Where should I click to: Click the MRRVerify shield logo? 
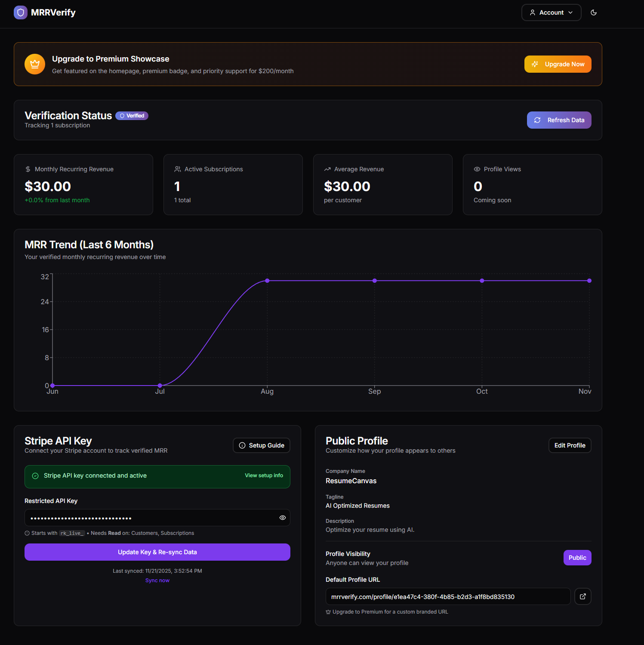point(20,12)
